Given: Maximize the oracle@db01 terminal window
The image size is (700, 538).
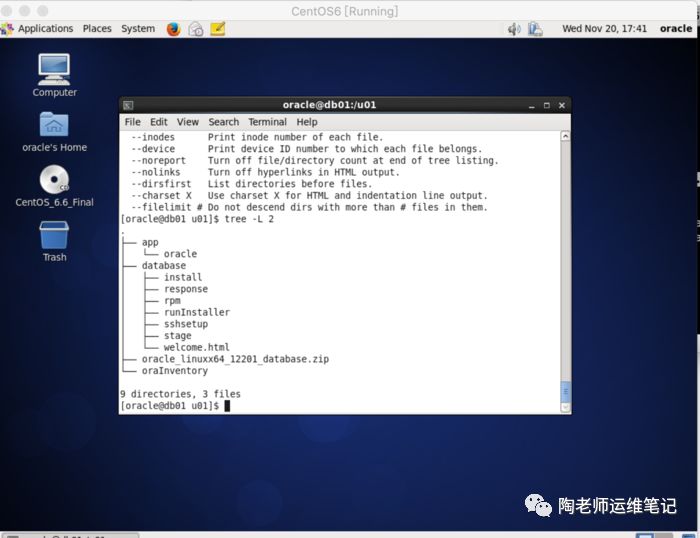Looking at the screenshot, I should pyautogui.click(x=546, y=105).
